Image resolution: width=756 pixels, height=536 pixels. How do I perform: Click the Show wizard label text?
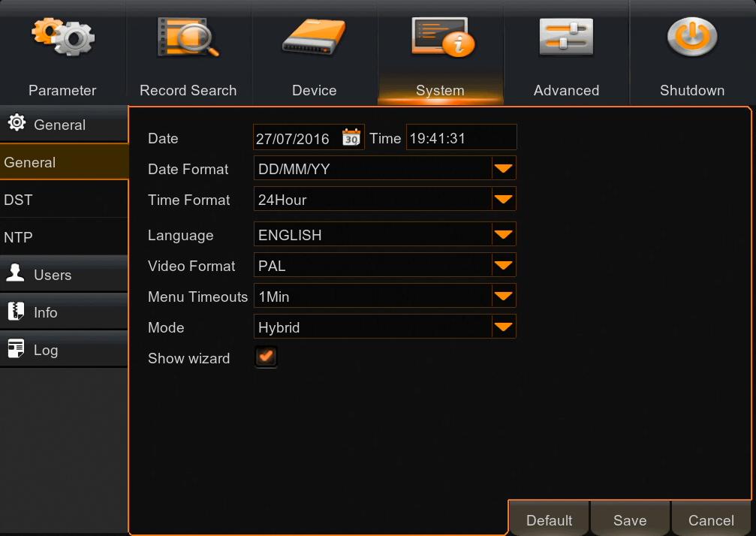[x=188, y=358]
